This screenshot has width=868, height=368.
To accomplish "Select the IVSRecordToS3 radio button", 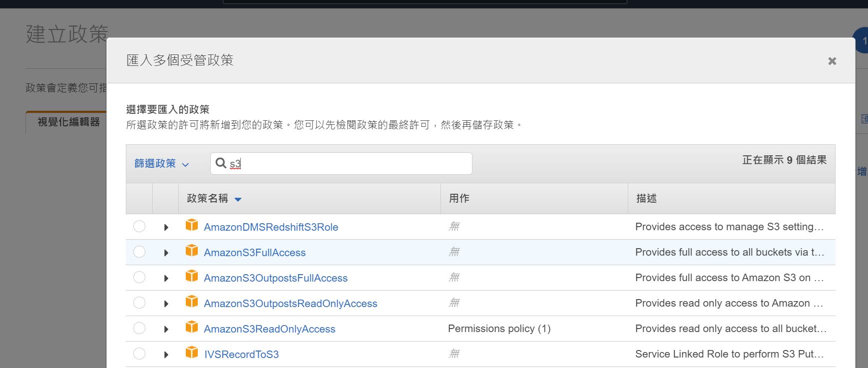I will coord(139,354).
